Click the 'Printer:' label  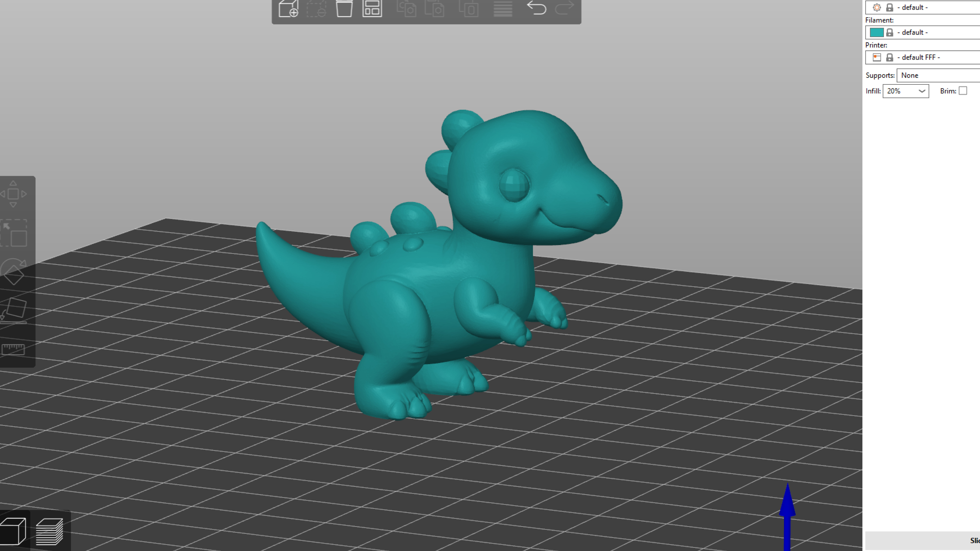(876, 45)
